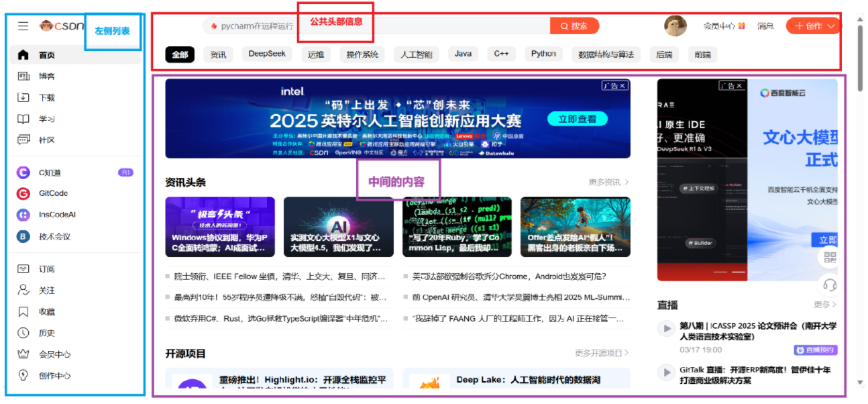Open the Offer差点发给AI假人 news thumbnail

576,227
